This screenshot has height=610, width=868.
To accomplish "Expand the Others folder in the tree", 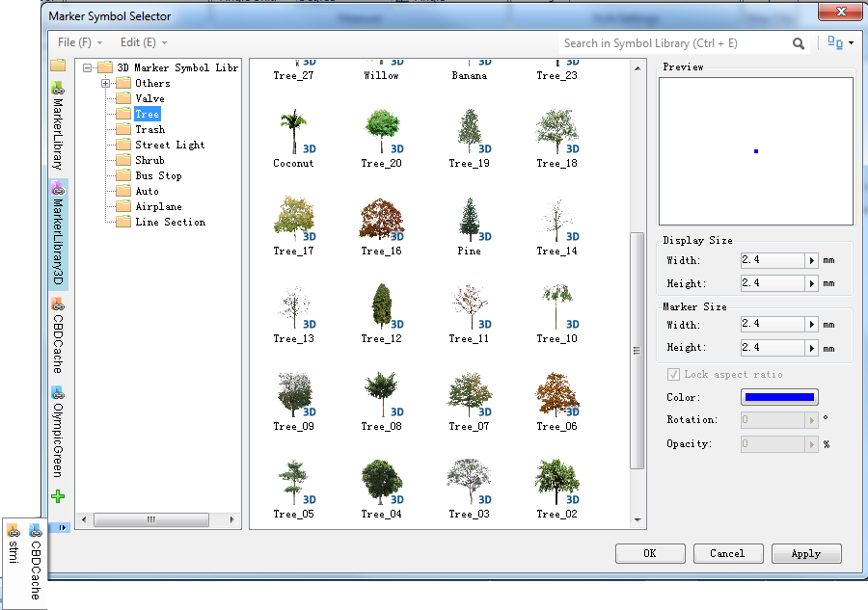I will click(106, 83).
